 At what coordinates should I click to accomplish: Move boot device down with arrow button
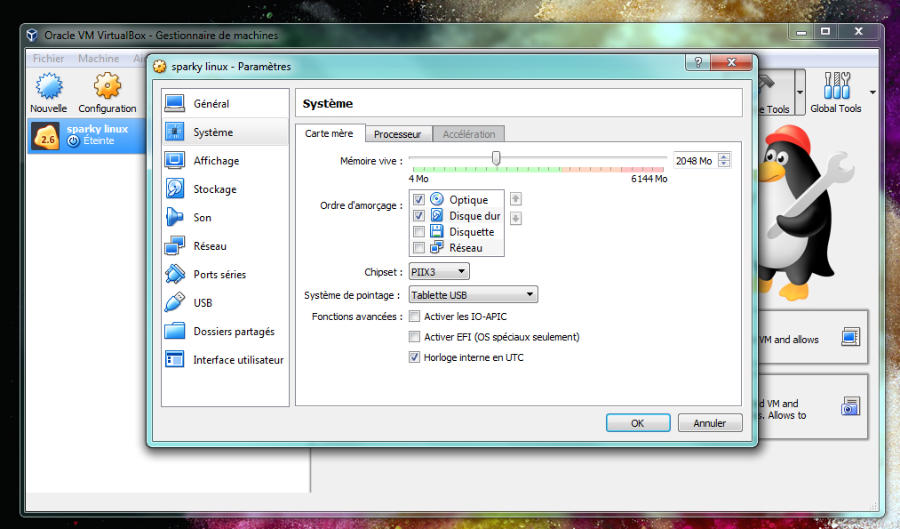pyautogui.click(x=515, y=218)
